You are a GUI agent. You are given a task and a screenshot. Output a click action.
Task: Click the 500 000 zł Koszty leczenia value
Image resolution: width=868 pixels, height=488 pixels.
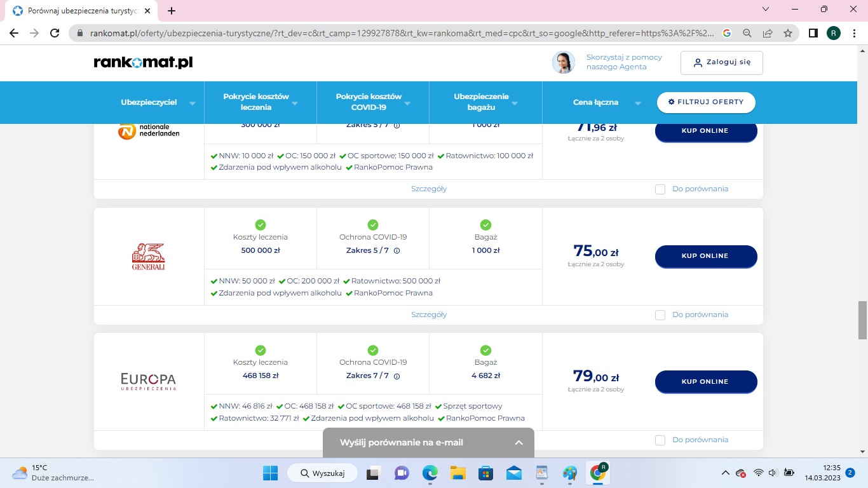261,250
